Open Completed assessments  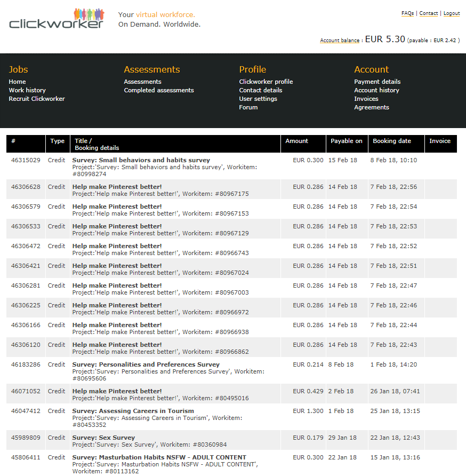click(159, 90)
